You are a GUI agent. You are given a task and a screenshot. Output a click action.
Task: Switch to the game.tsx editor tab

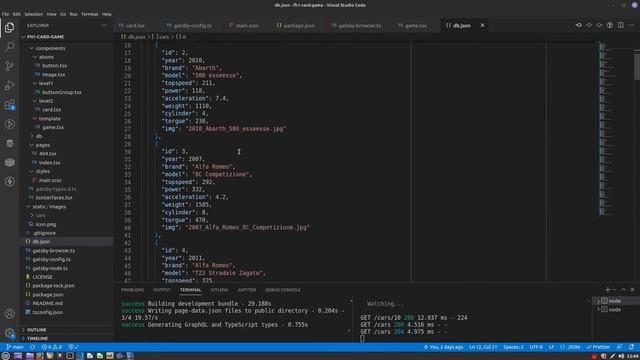pyautogui.click(x=416, y=25)
